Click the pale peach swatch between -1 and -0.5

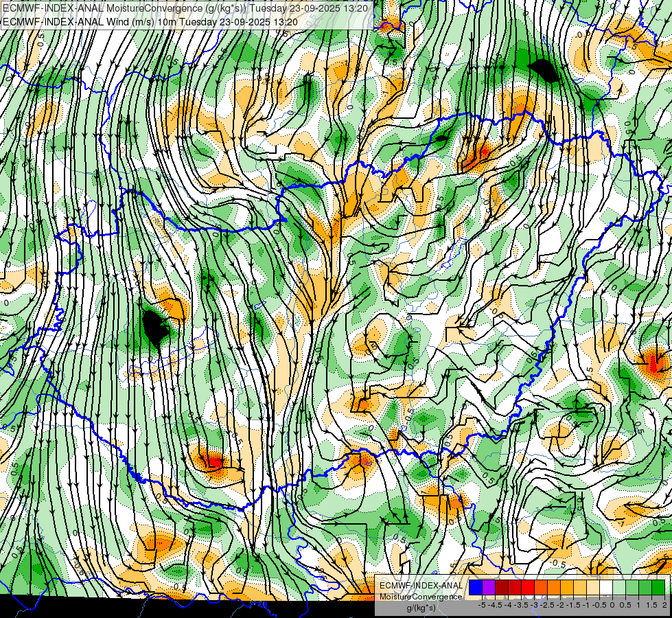pyautogui.click(x=593, y=588)
